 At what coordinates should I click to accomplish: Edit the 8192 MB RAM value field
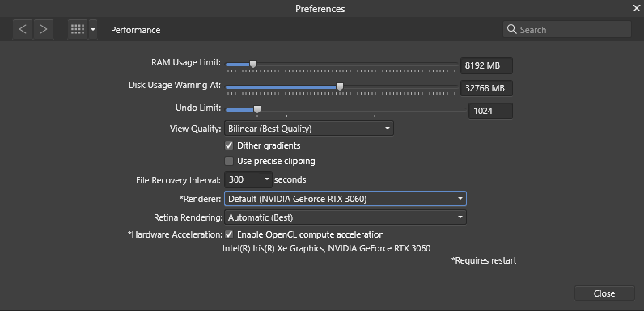486,65
